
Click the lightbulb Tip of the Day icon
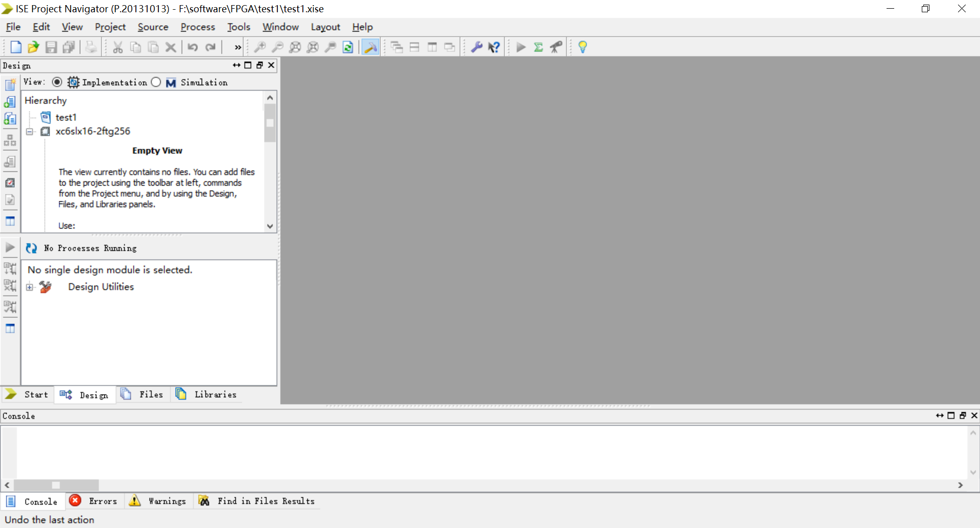click(x=582, y=47)
